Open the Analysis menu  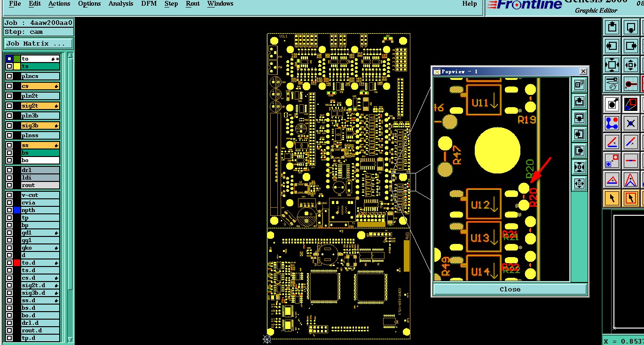pos(121,3)
